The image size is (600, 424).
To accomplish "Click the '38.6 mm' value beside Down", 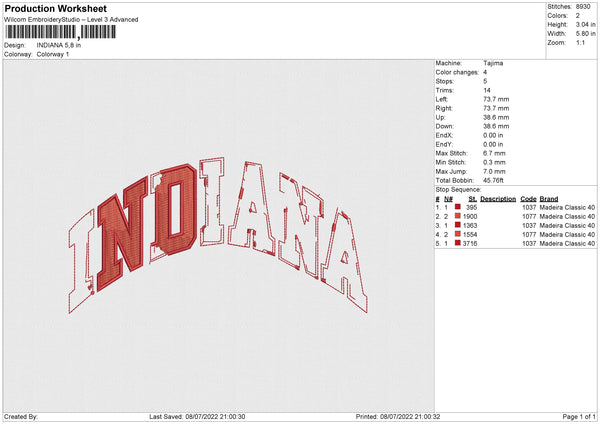I will pos(496,126).
